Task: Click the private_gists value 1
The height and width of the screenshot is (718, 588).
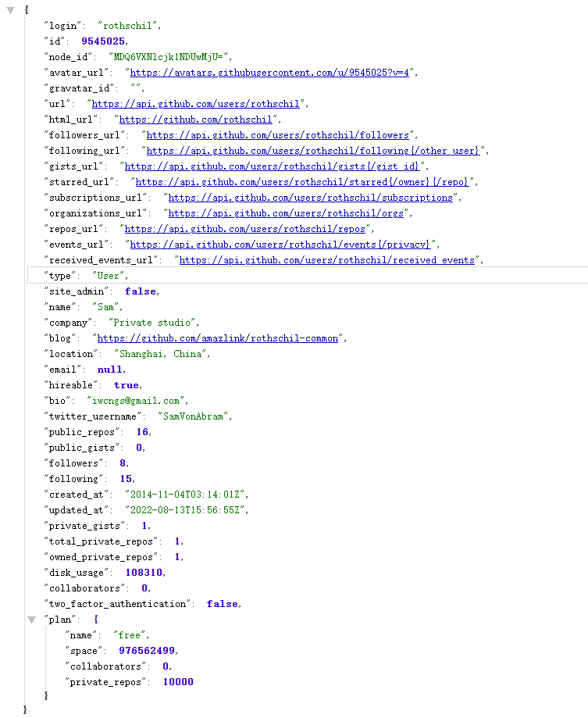Action: click(x=144, y=526)
